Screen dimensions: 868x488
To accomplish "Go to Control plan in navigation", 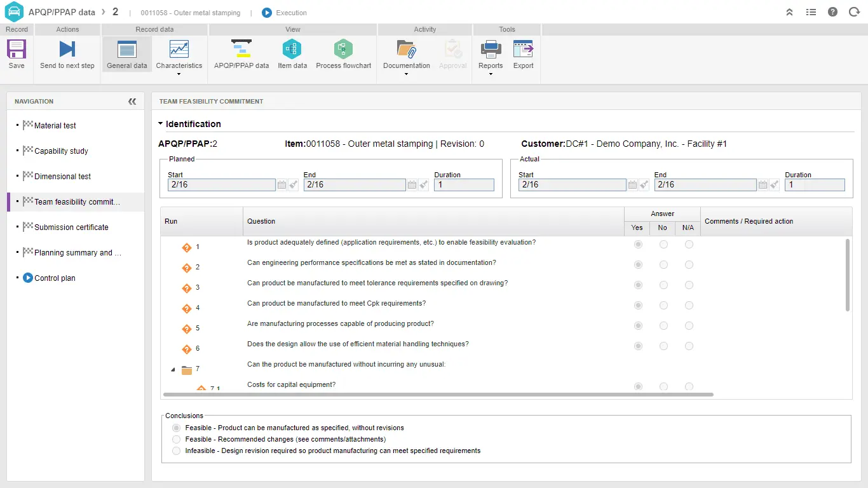I will coord(55,278).
